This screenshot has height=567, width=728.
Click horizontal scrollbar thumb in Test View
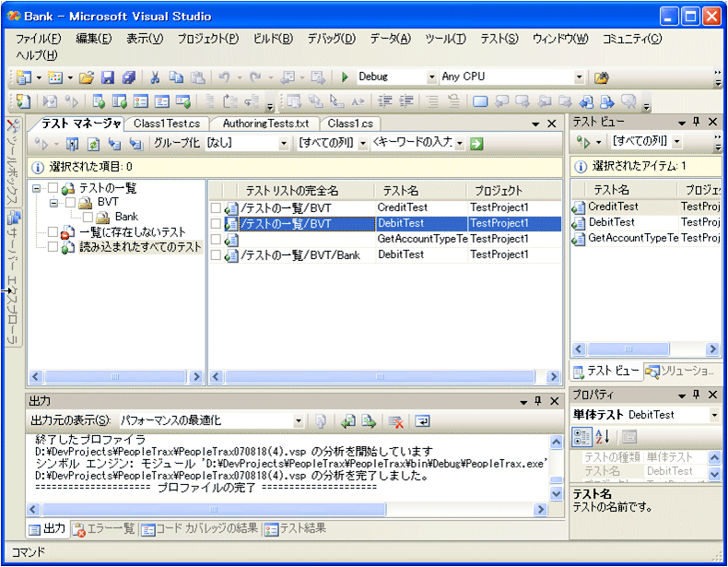point(628,348)
